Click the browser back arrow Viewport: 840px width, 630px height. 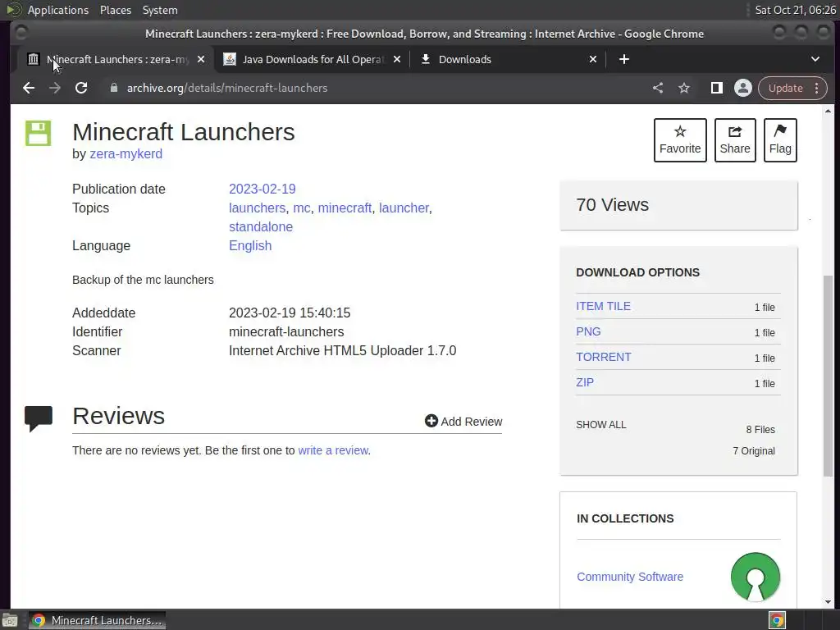coord(29,88)
